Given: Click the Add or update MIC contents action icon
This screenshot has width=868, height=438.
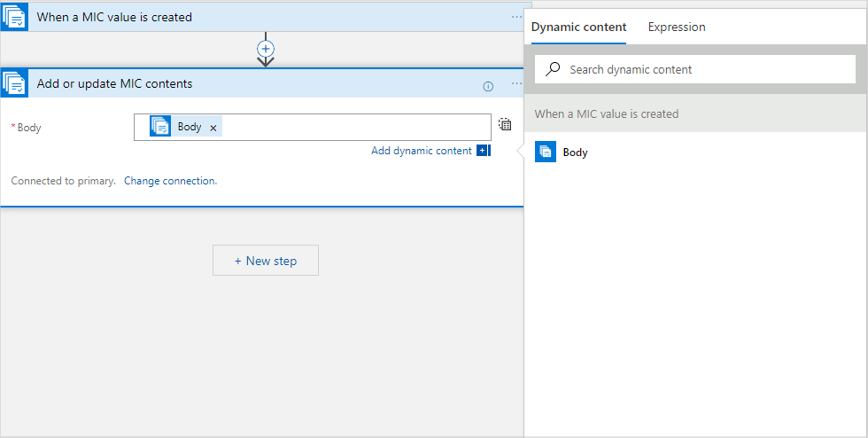Looking at the screenshot, I should tap(14, 83).
